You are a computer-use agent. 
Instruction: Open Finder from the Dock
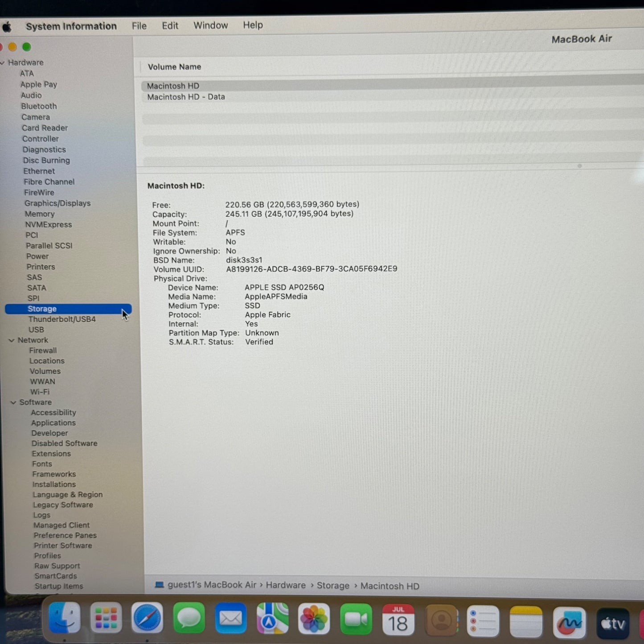[64, 618]
